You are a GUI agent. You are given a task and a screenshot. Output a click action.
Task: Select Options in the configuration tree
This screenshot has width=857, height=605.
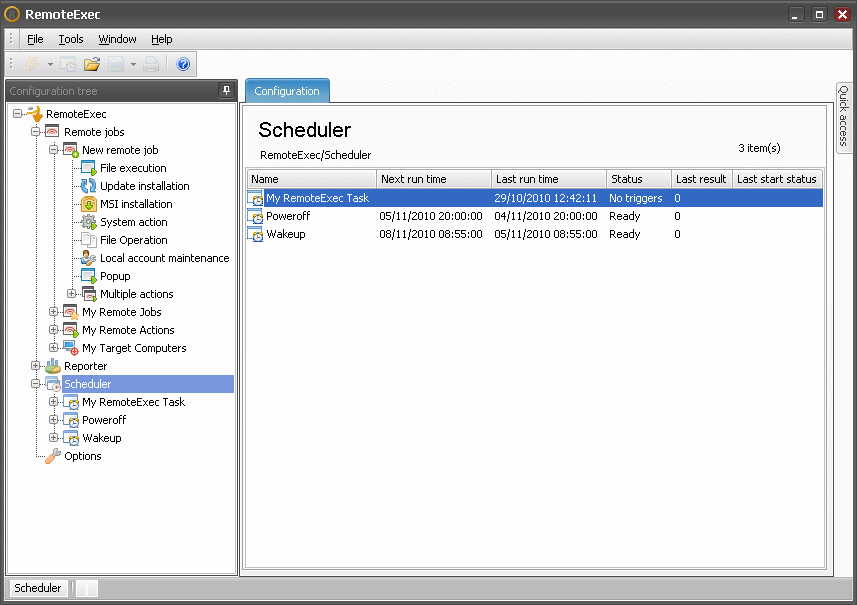(83, 456)
